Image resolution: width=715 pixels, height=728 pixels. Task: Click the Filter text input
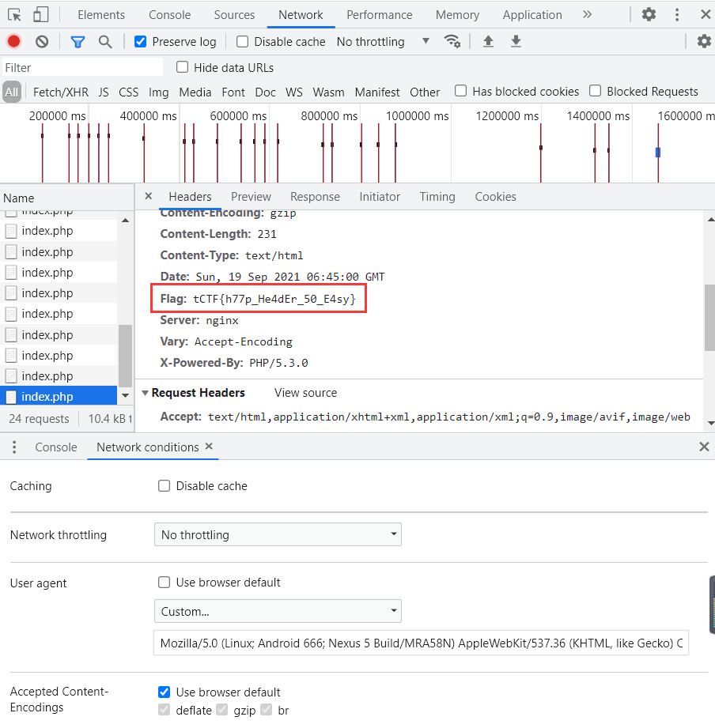pos(83,67)
